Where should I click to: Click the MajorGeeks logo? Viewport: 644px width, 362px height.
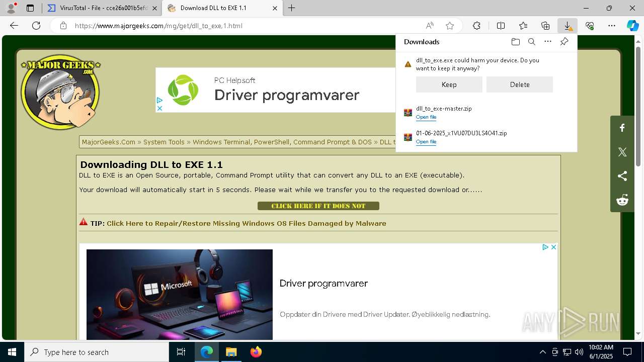60,92
